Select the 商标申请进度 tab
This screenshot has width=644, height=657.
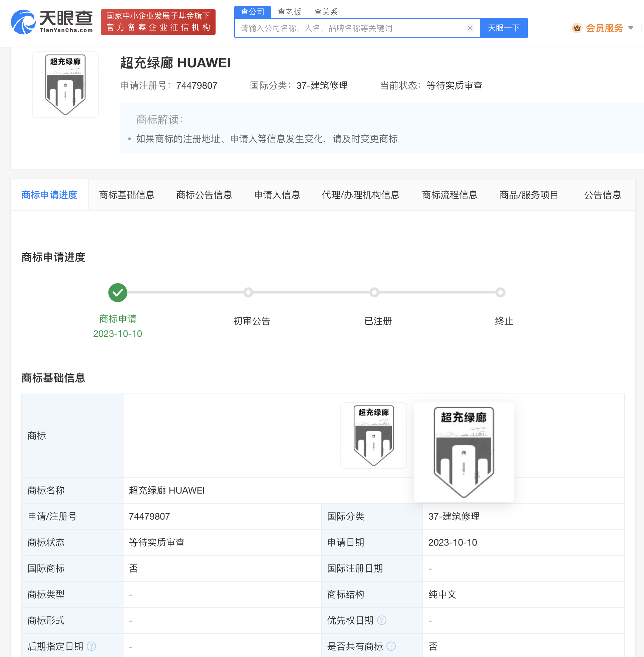tap(49, 195)
